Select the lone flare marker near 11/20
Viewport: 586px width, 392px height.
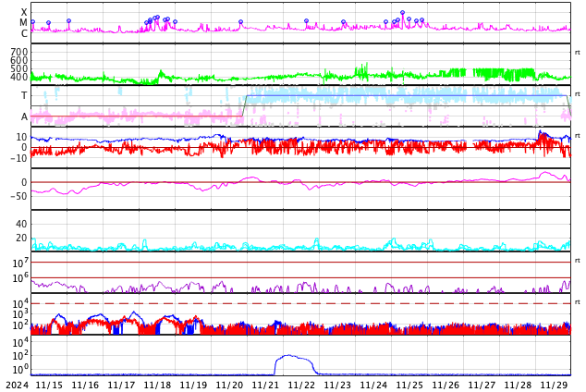point(240,22)
